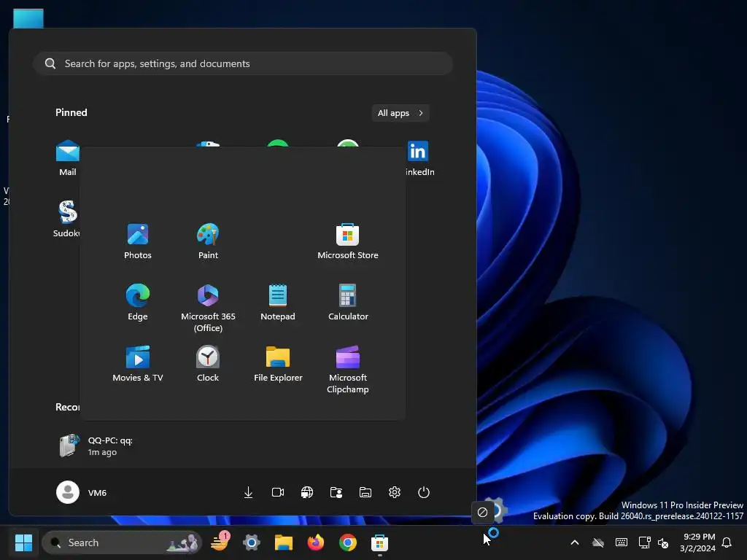The image size is (747, 560).
Task: Launch the Calculator app
Action: (348, 303)
